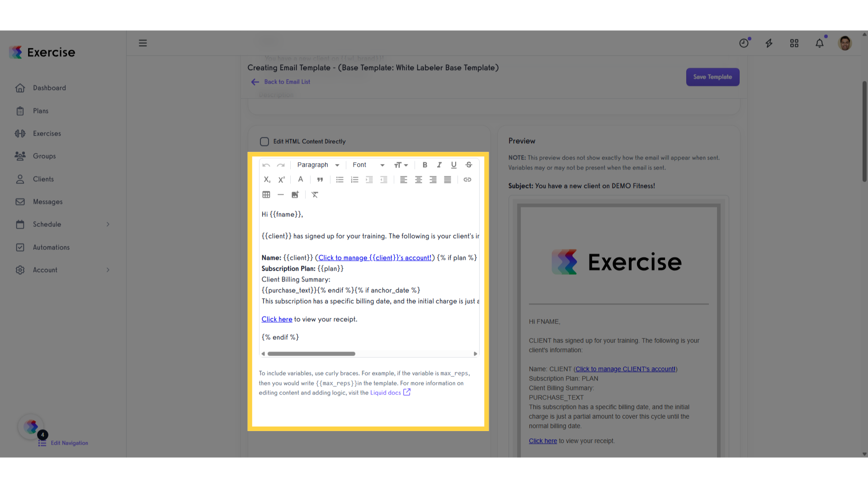
Task: Open the clock timer icon in header
Action: (744, 43)
